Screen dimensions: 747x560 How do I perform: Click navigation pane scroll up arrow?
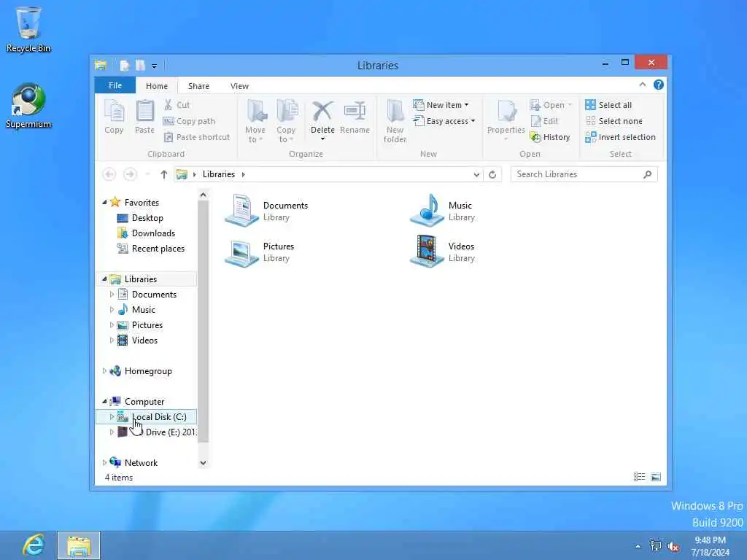coord(203,195)
